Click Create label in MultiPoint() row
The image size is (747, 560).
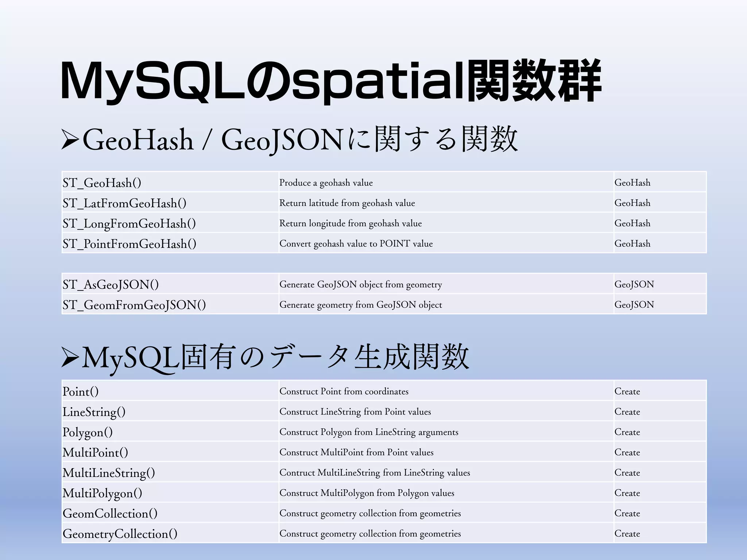(x=627, y=452)
